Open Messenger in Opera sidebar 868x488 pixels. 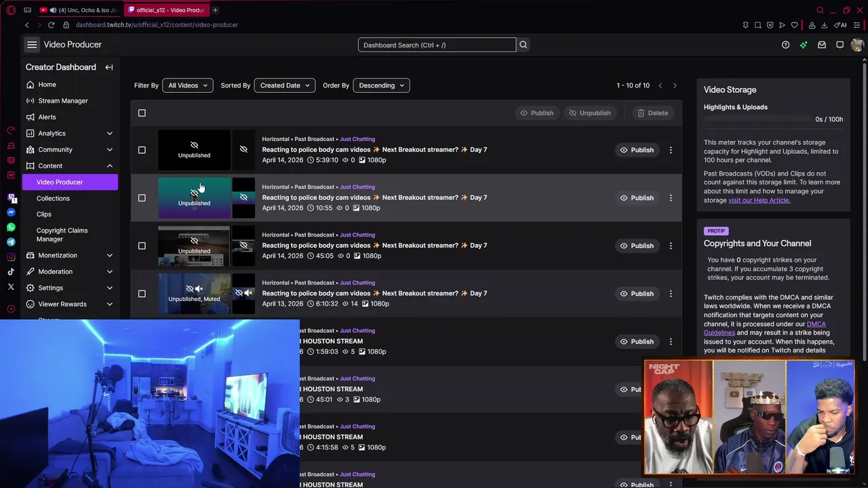click(x=11, y=212)
